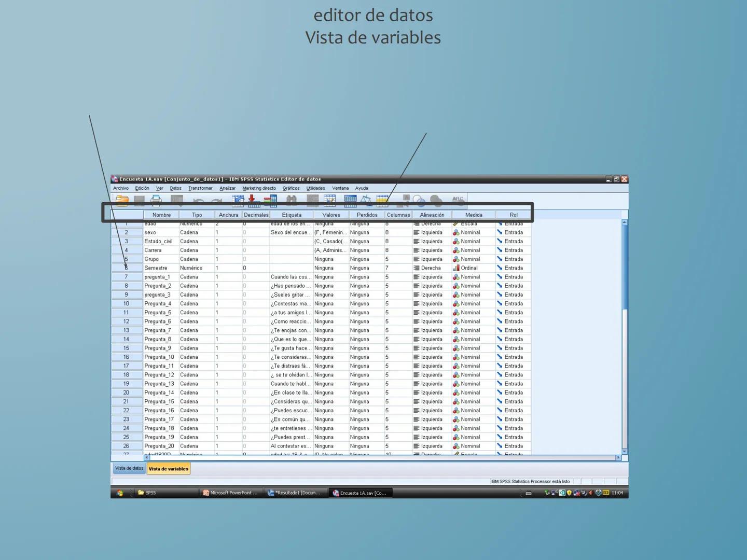This screenshot has width=747, height=560.
Task: Open the Transformar menu
Action: 200,188
